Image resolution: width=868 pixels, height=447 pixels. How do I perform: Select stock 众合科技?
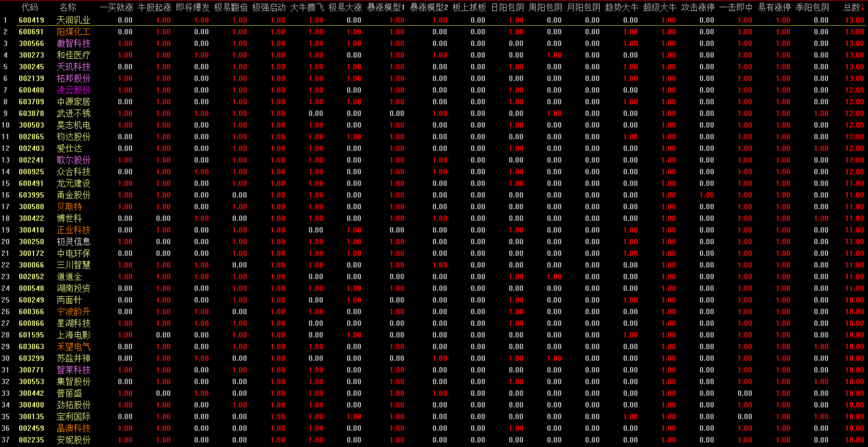pyautogui.click(x=73, y=172)
